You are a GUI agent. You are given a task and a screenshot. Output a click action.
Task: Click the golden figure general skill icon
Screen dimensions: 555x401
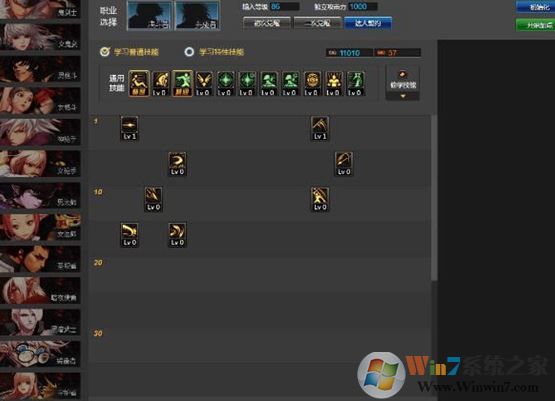click(x=333, y=83)
